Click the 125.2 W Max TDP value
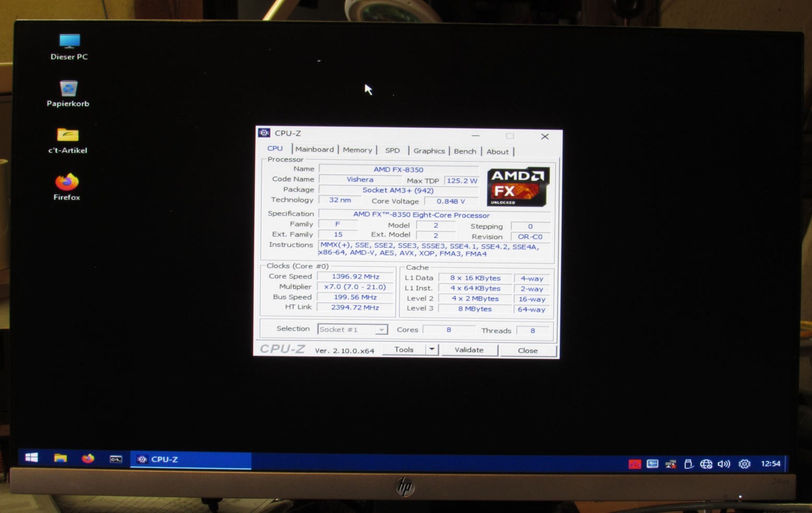The image size is (812, 513). click(x=462, y=181)
